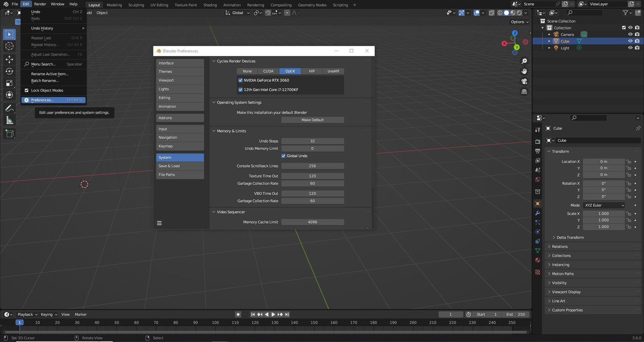
Task: Toggle camera view icon in viewport
Action: coord(524,81)
